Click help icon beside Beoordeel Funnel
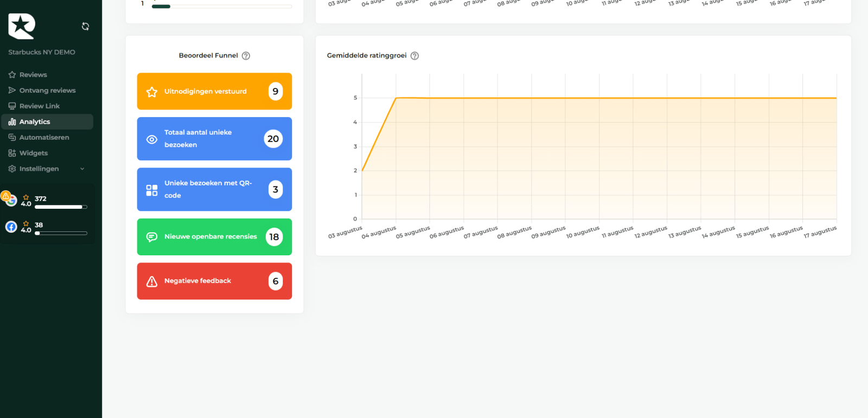The image size is (868, 418). pos(246,56)
